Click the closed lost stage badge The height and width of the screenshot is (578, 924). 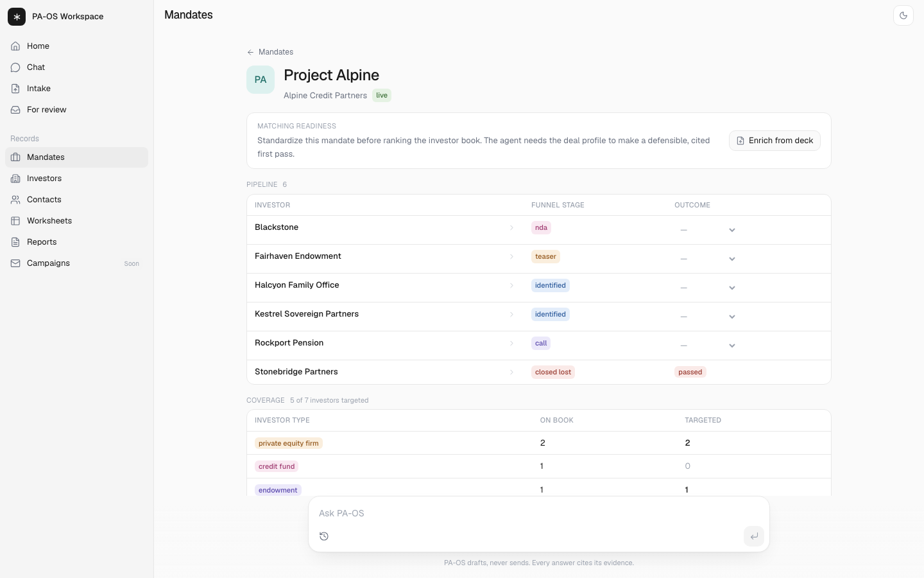point(553,372)
